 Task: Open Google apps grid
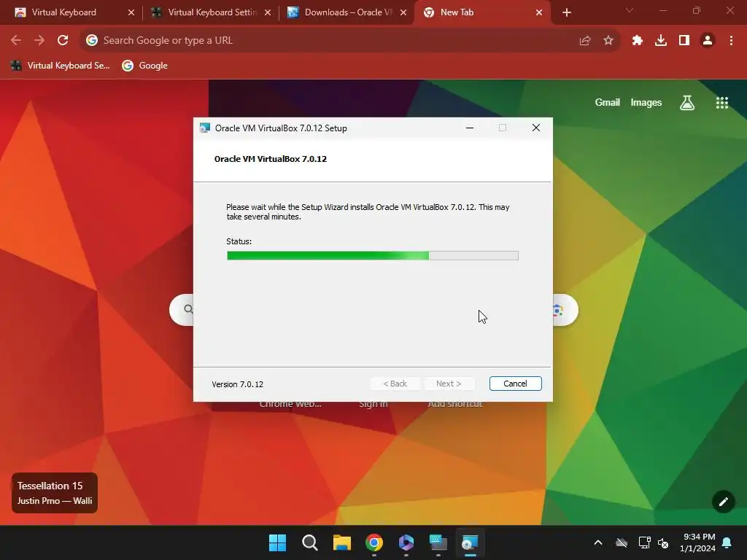click(721, 102)
